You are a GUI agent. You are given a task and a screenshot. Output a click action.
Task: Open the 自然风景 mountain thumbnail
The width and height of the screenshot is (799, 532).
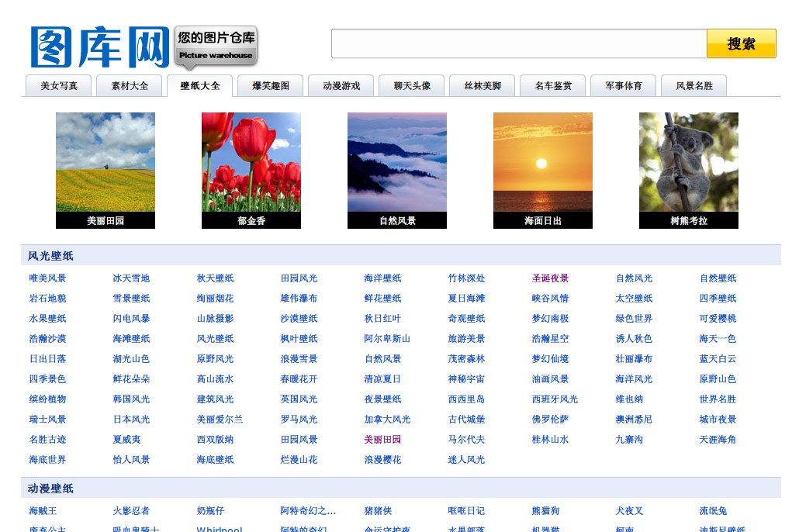(397, 170)
